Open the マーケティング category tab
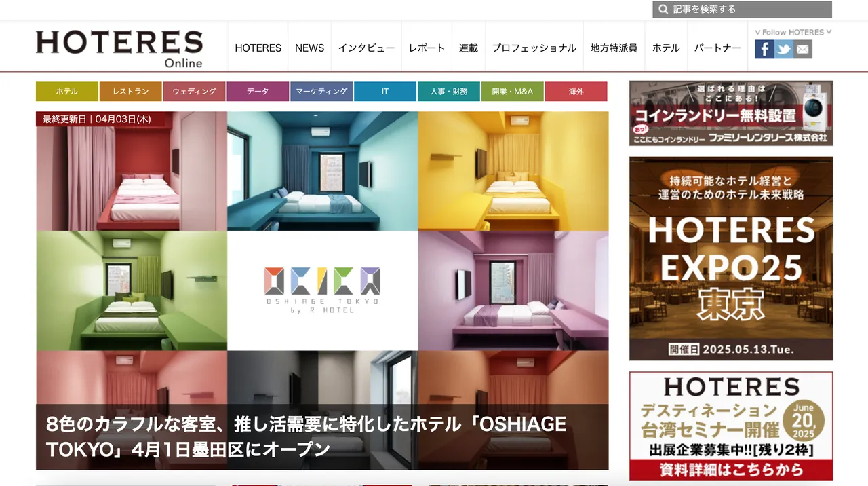This screenshot has height=486, width=868. coord(321,91)
